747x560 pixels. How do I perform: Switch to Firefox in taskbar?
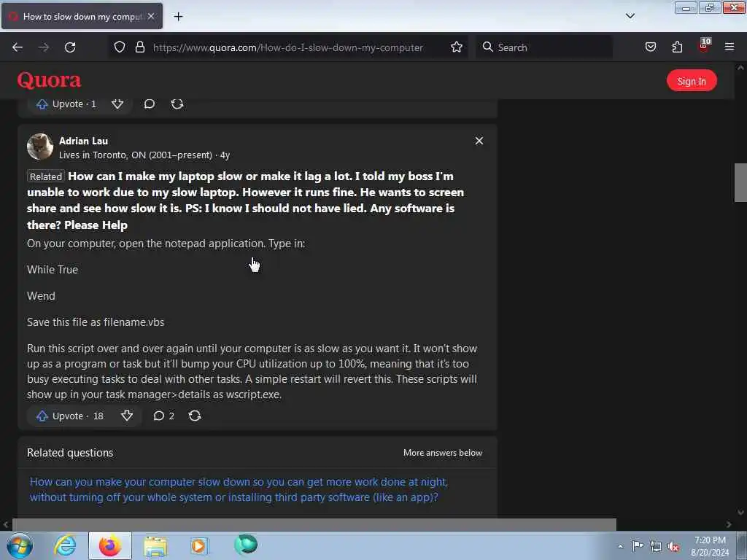click(x=110, y=545)
